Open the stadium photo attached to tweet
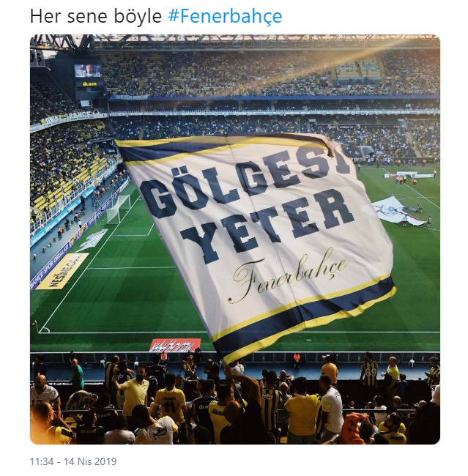The image size is (468, 476). pos(235,239)
